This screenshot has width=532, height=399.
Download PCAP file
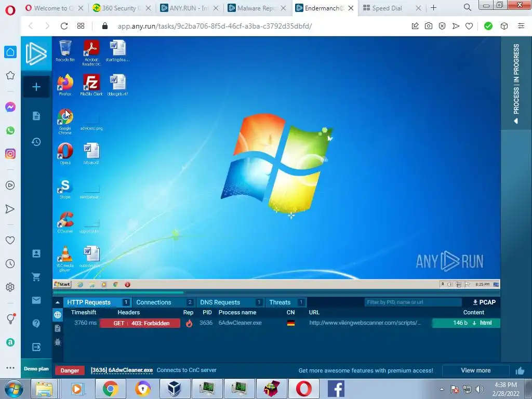click(x=484, y=302)
